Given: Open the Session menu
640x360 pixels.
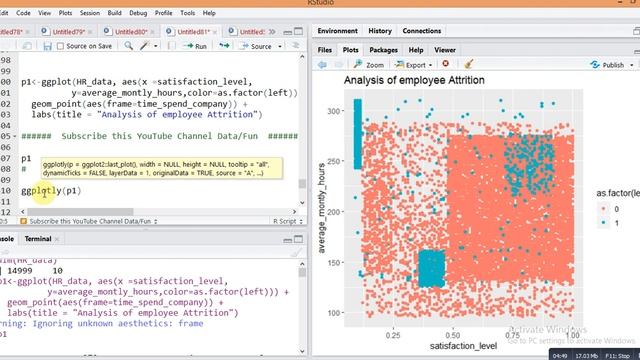Looking at the screenshot, I should pos(90,13).
